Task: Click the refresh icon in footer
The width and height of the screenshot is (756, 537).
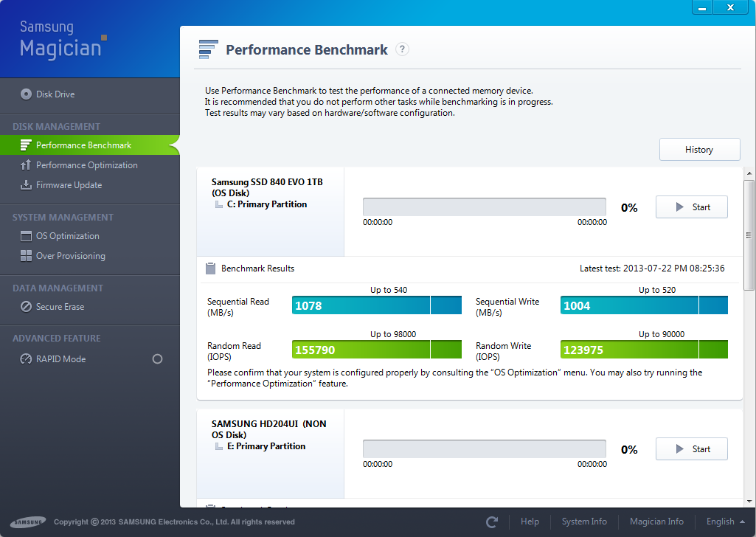Action: (492, 522)
